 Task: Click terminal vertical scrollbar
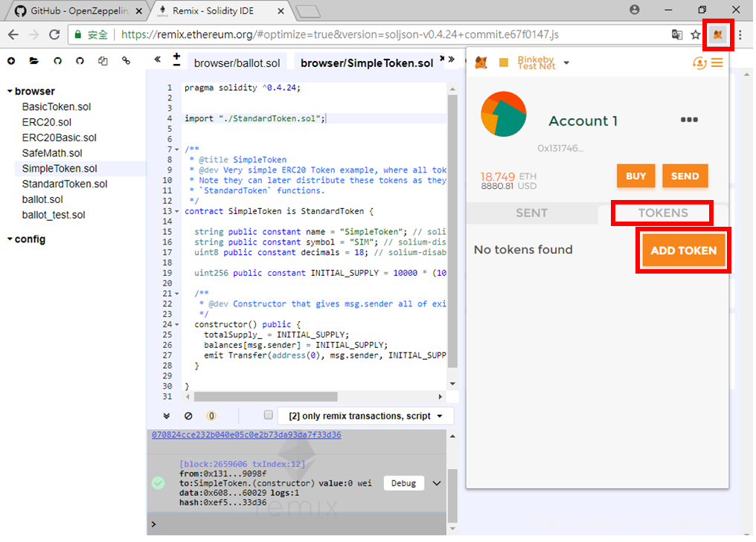(x=452, y=495)
